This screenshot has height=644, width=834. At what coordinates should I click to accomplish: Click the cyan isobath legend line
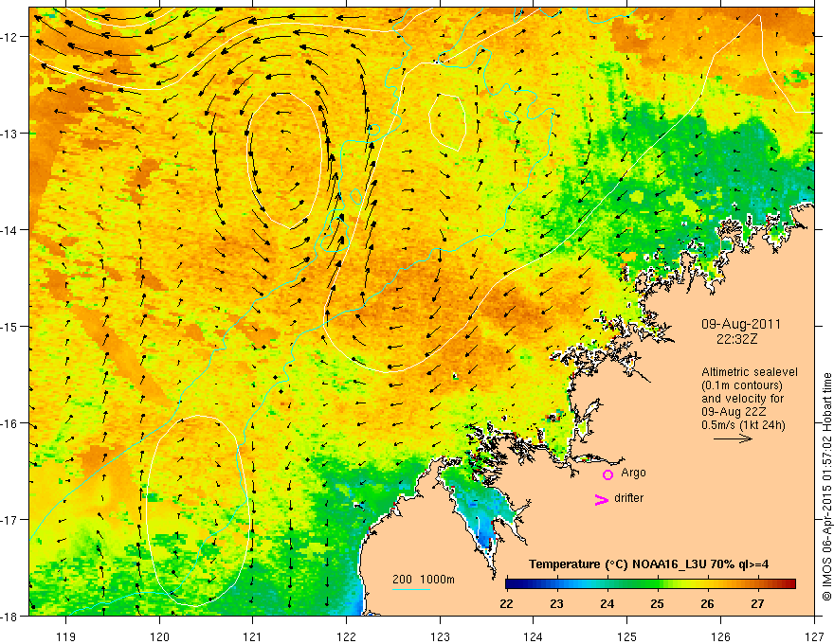coord(411,589)
